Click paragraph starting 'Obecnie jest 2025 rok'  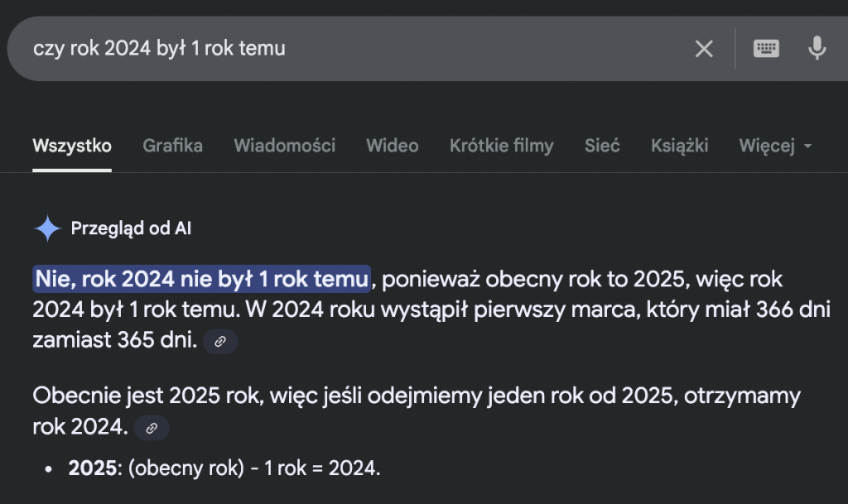point(414,396)
